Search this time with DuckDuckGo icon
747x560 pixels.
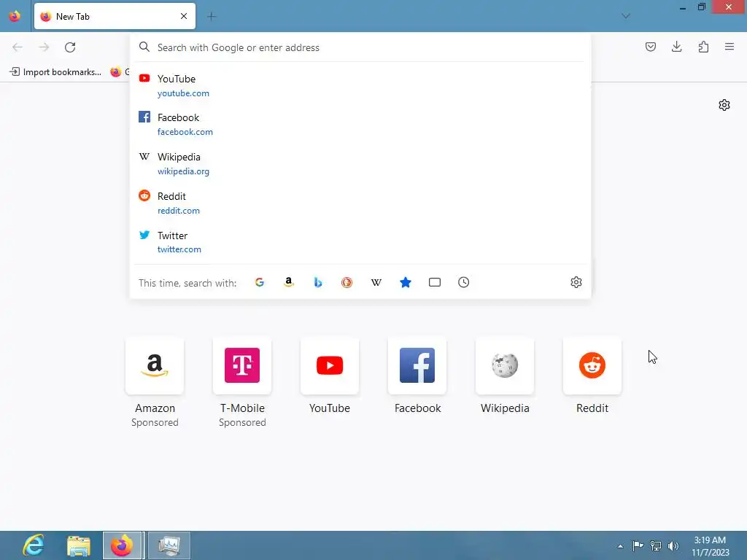pos(347,282)
